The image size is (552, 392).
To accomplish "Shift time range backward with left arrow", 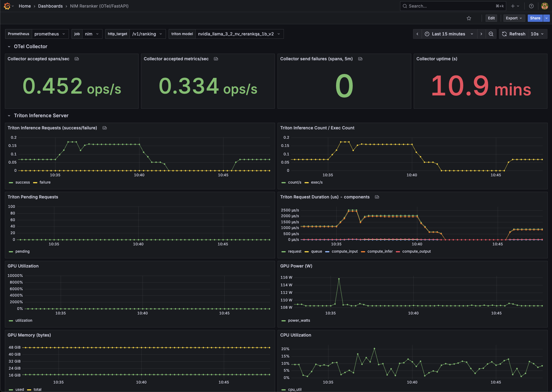I will (x=417, y=34).
